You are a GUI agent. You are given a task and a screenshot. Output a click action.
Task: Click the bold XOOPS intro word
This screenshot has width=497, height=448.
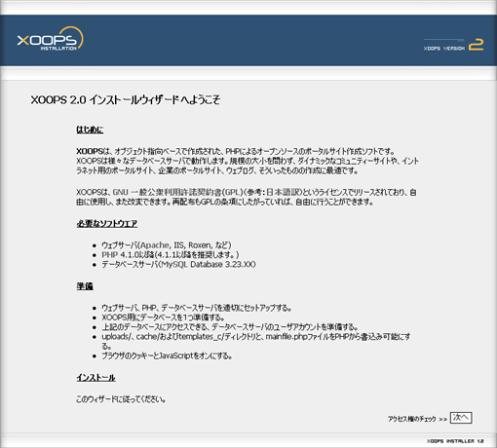pos(90,151)
